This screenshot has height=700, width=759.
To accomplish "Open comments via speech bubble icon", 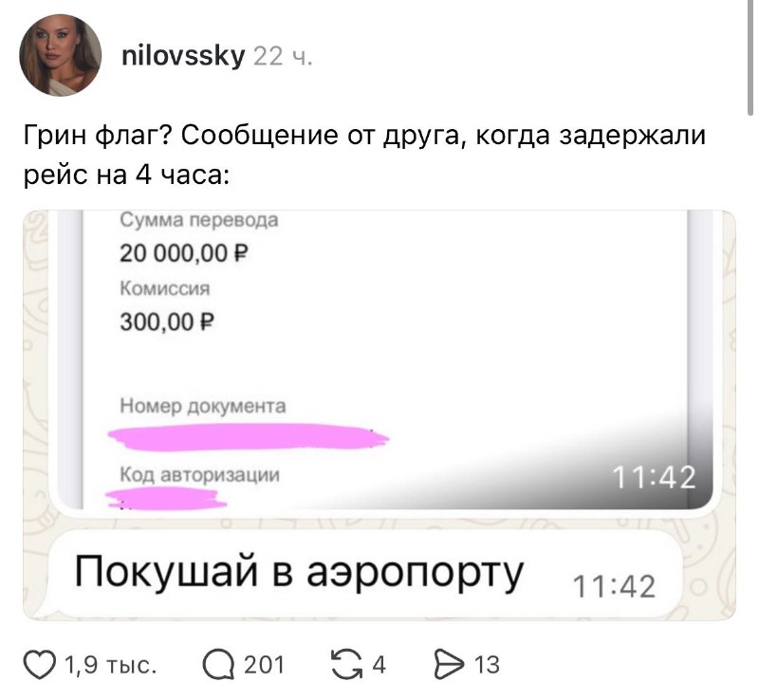I will coord(218,665).
